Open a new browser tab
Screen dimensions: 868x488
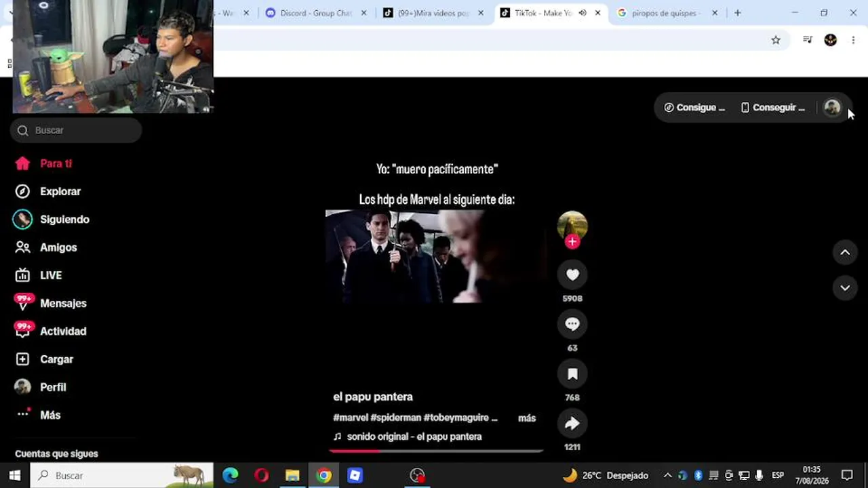coord(738,13)
